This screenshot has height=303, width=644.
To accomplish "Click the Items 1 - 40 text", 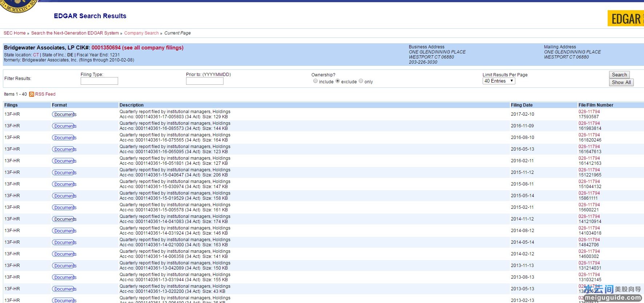I will tap(15, 94).
